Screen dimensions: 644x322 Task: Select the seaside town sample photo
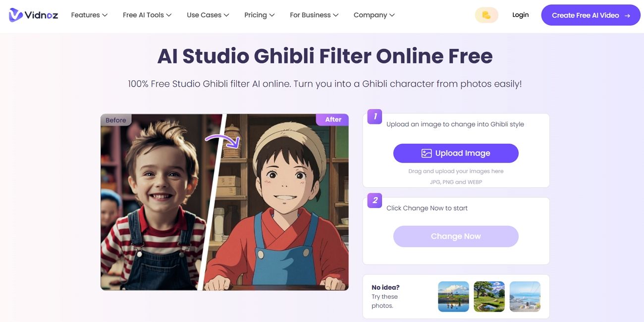[525, 296]
